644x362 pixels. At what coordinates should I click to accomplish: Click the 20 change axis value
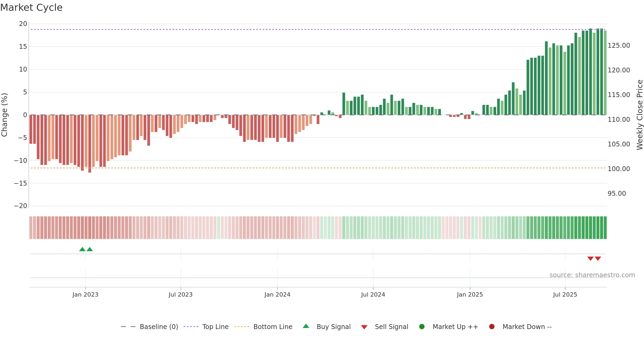(x=23, y=24)
